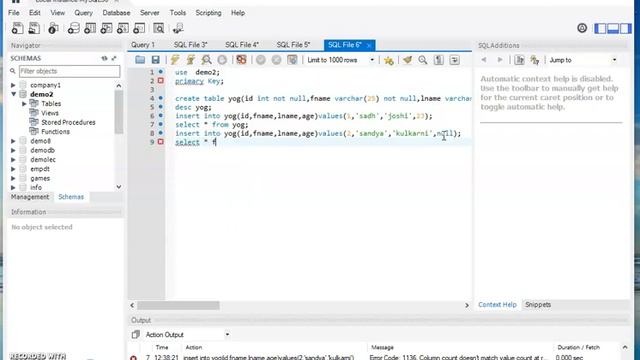Create new table icon in main toolbar
Screen dimensions: 640x360
pos(90,28)
